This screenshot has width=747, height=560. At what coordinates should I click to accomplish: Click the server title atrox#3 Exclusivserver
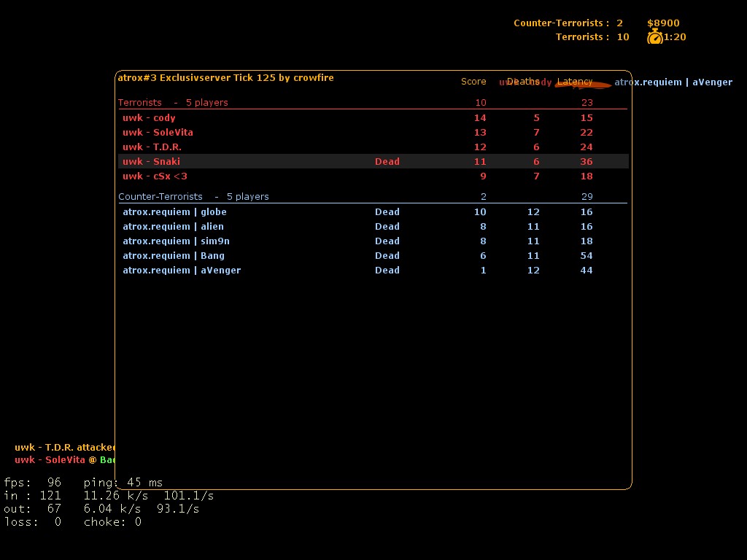[x=225, y=78]
